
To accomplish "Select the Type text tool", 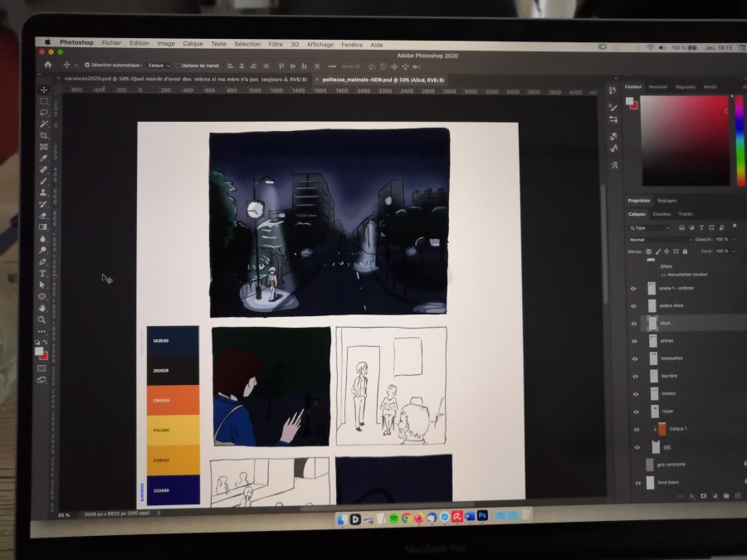I will [42, 273].
